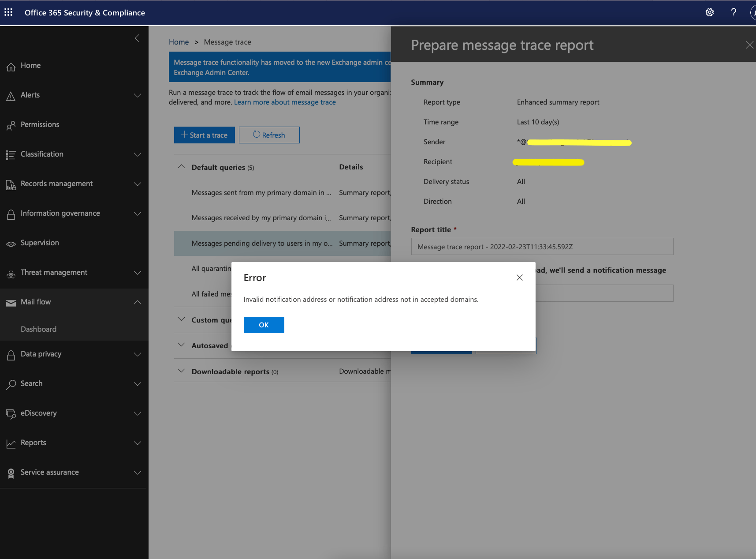Click the Search magnifier icon in sidebar
This screenshot has width=756, height=559.
pos(11,385)
